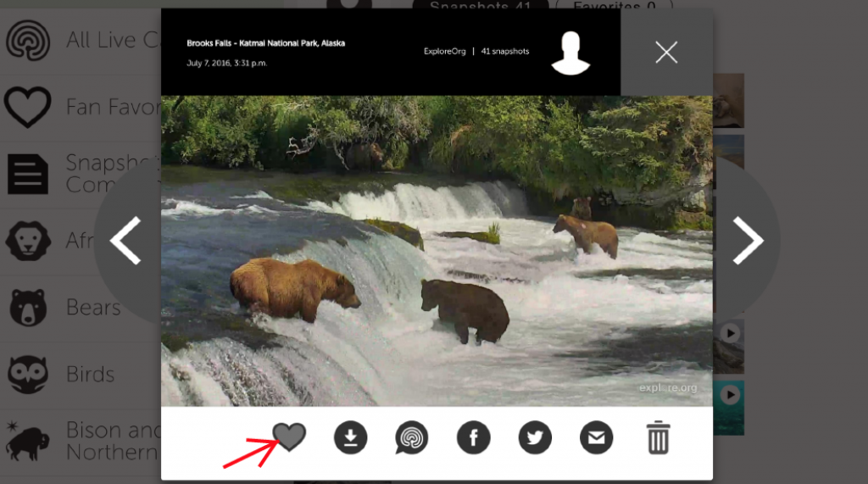Download the bear snapshot
This screenshot has width=868, height=484.
[x=350, y=438]
